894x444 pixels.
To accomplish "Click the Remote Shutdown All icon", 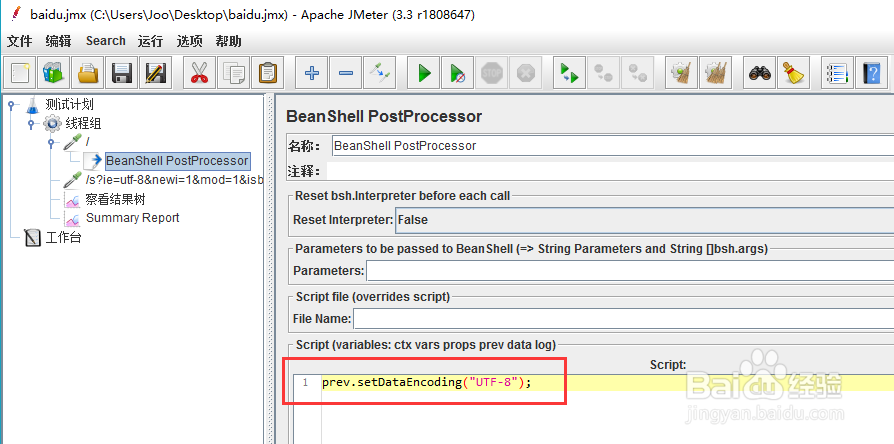I will pos(636,73).
